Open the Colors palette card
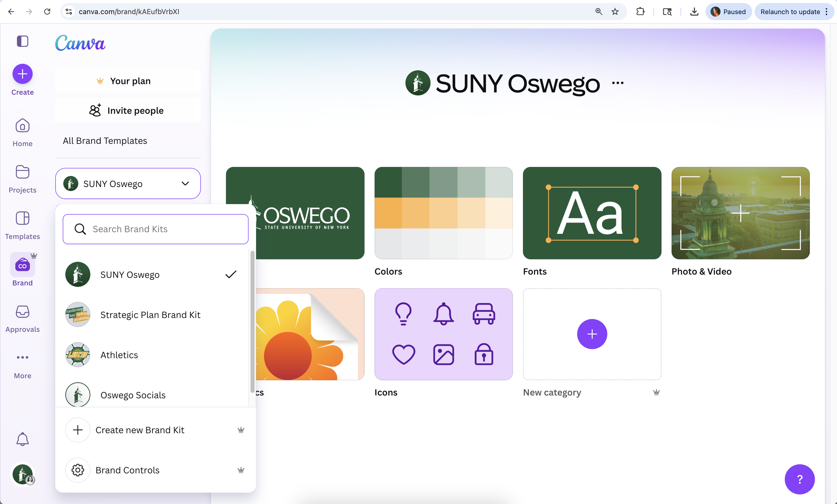837x504 pixels. 443,213
